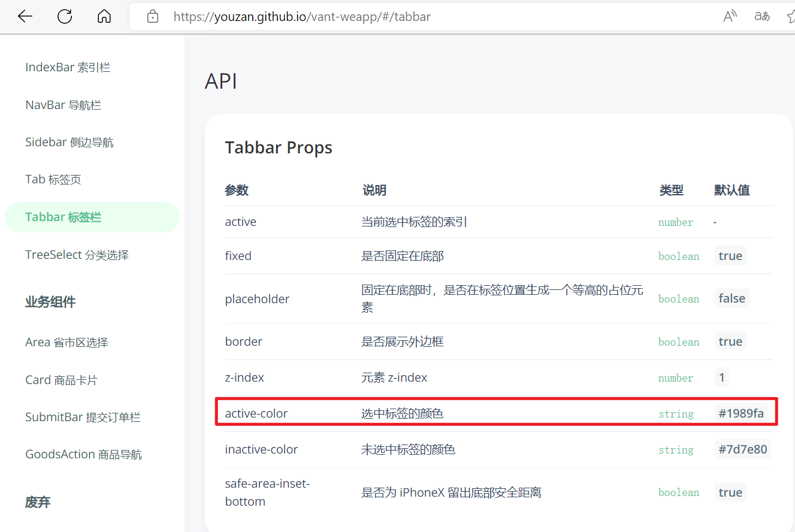Screen dimensions: 795x532
Task: View site info via the lock icon
Action: pyautogui.click(x=153, y=16)
